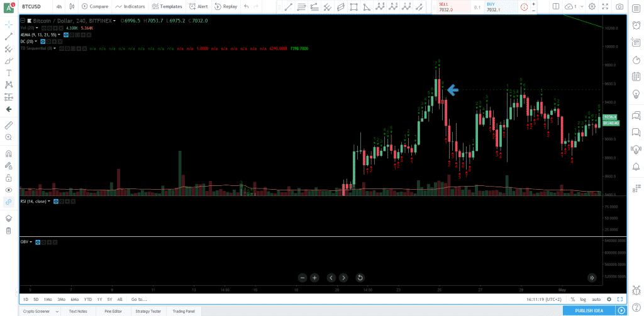This screenshot has height=316, width=644.
Task: Open the chart layout selector icon
Action: click(556, 6)
